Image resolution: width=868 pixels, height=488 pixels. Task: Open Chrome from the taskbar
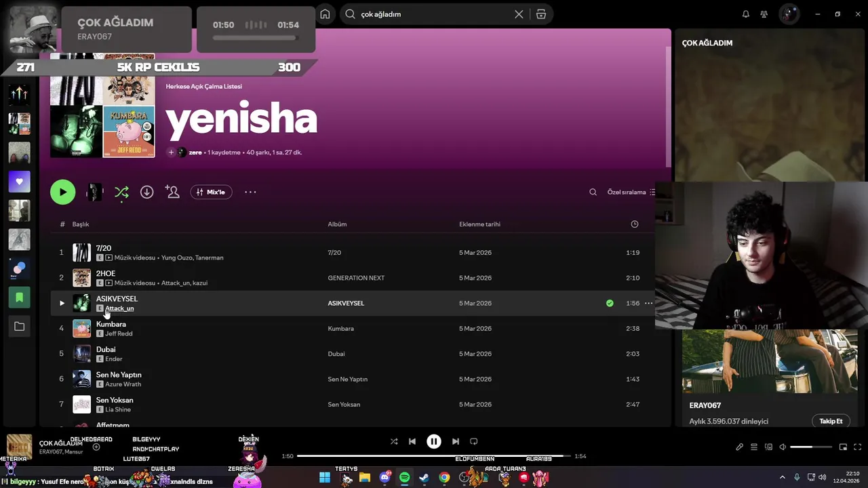[444, 478]
